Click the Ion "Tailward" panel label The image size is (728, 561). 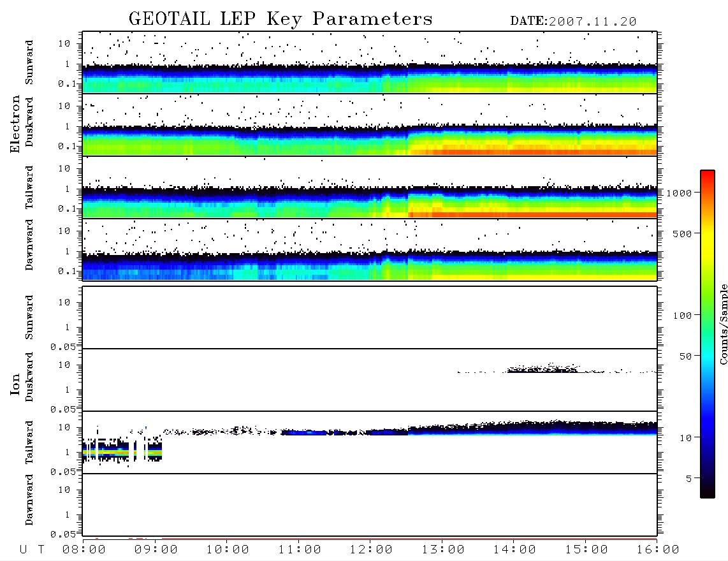coord(29,442)
